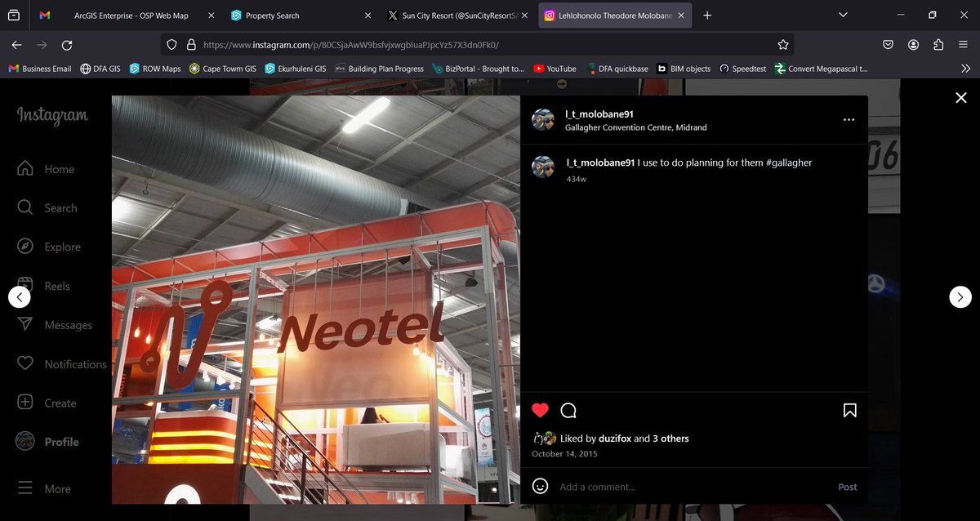The image size is (980, 521).
Task: Click Post to submit comment
Action: (x=848, y=487)
